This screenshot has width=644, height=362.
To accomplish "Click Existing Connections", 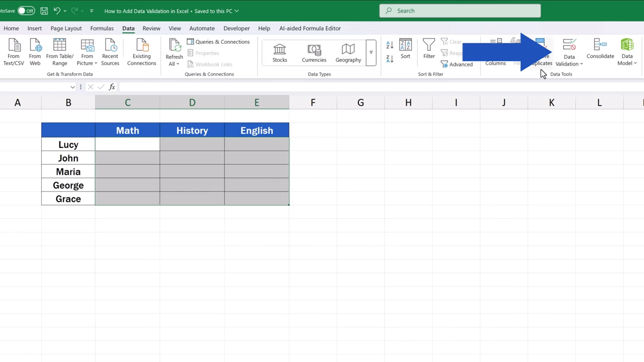I will pos(141,53).
